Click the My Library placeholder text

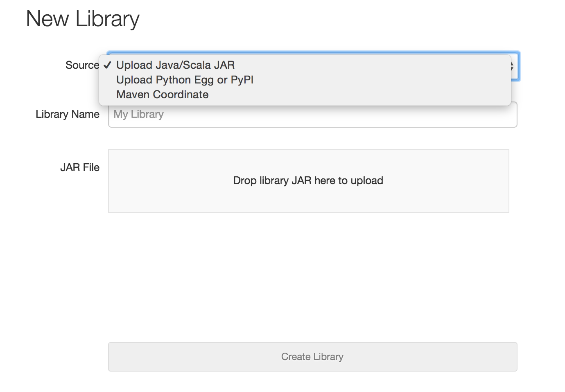pyautogui.click(x=138, y=115)
